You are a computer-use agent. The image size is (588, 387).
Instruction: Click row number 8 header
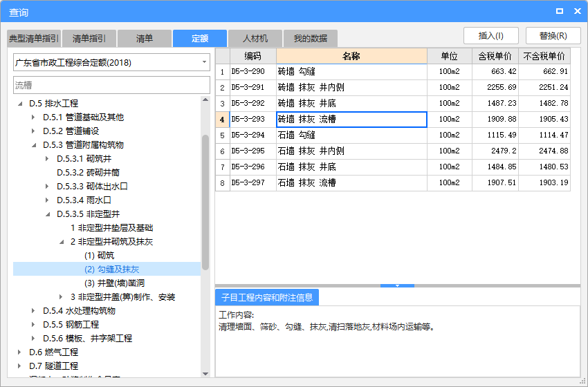[x=222, y=183]
